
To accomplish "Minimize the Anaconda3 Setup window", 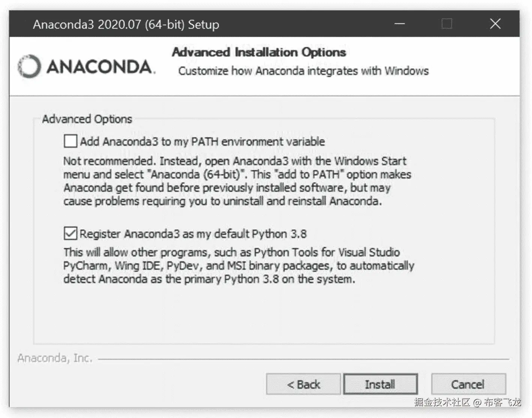I will point(400,24).
